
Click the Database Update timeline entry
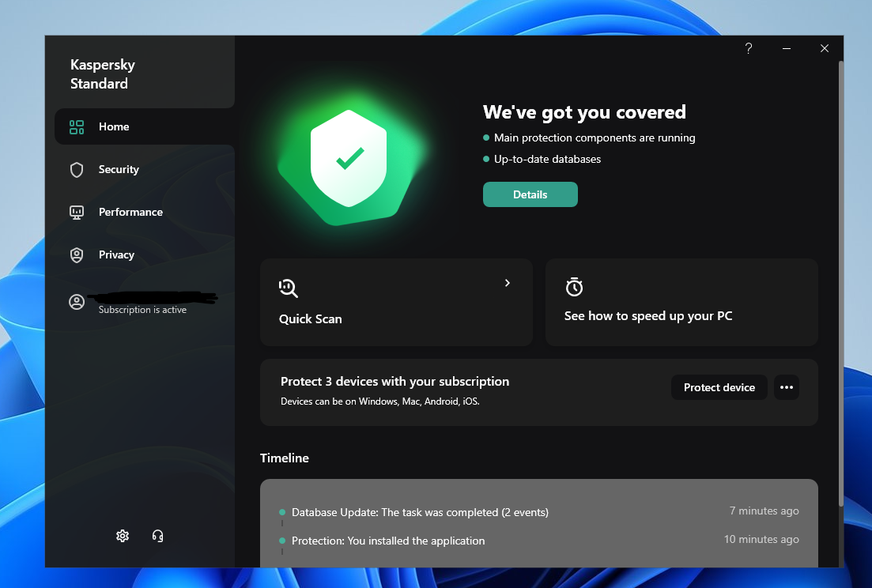(420, 512)
